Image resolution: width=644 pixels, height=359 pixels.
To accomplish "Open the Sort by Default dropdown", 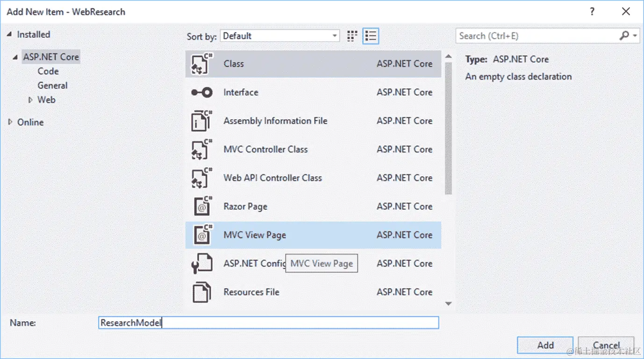I will (x=280, y=36).
